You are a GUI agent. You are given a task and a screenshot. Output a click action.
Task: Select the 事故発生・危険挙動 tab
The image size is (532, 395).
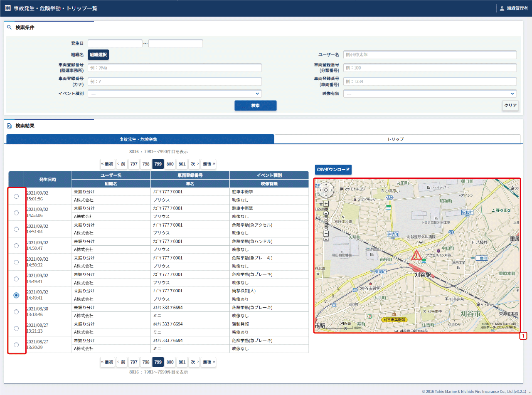pyautogui.click(x=140, y=139)
